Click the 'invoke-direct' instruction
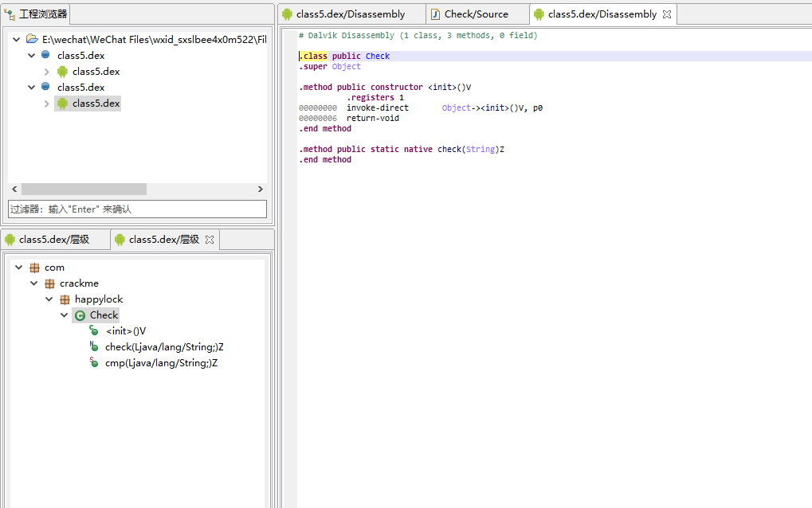Viewport: 812px width, 508px height. (x=378, y=107)
